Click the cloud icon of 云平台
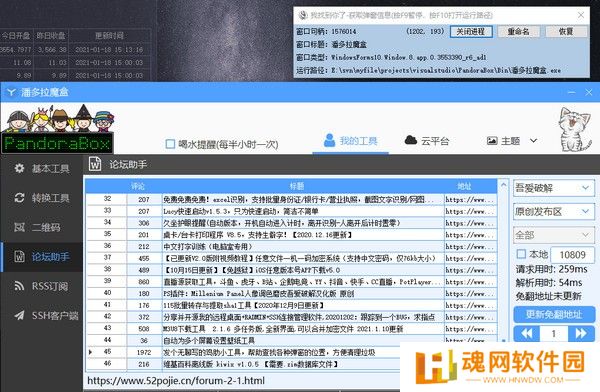 tap(411, 140)
